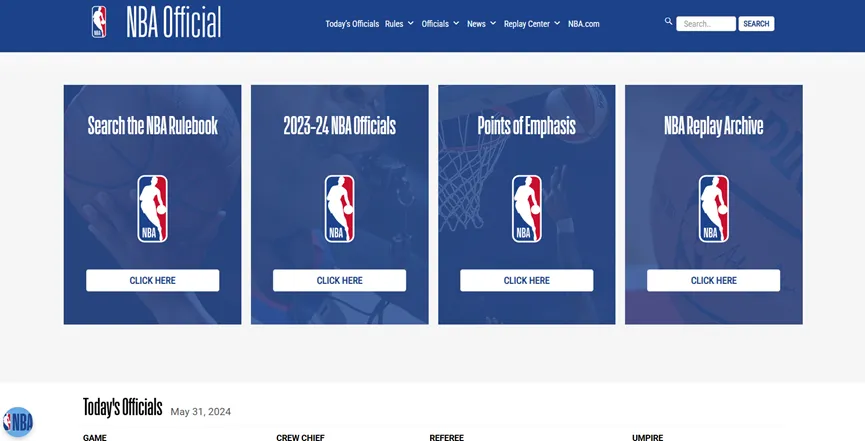Click CLICK HERE under 2023-24 NBA Officials
The image size is (865, 441).
(x=339, y=281)
